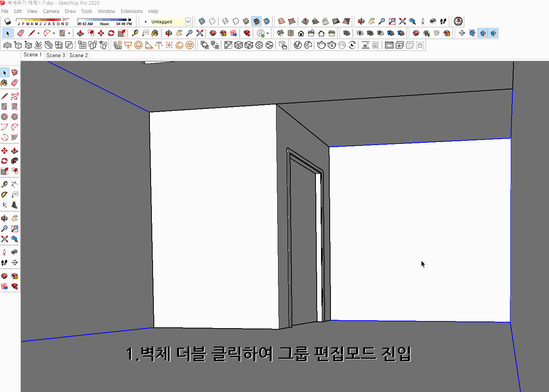Open the Arc tool dropdown arrow

pos(54,33)
